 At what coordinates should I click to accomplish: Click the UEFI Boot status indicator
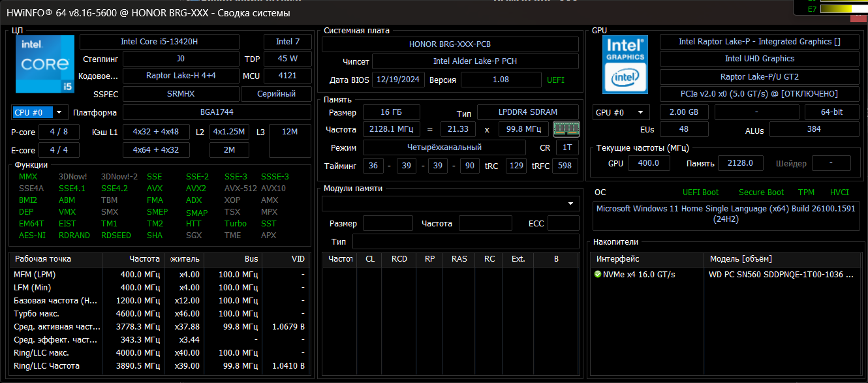(x=700, y=192)
